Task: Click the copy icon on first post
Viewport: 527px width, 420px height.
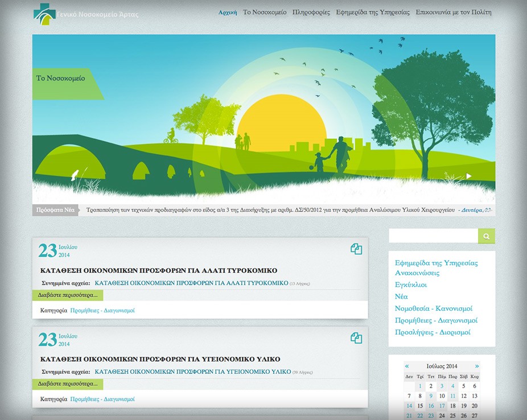Action: coord(356,249)
